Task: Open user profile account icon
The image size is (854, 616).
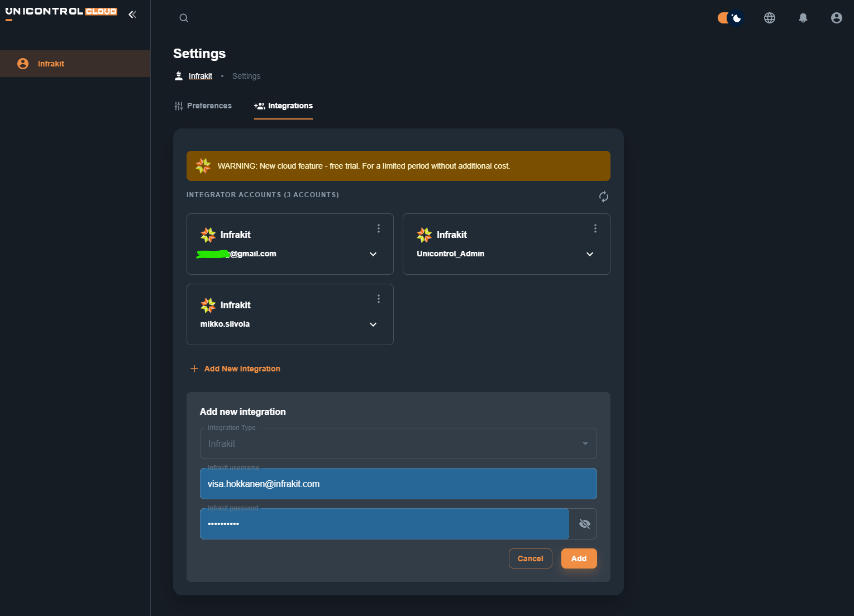Action: pos(837,18)
